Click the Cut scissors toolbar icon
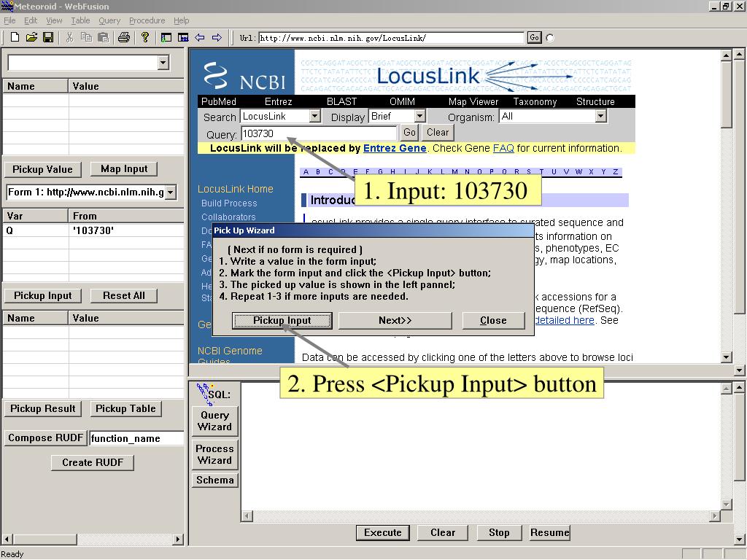Viewport: 747px width, 560px height. [69, 37]
